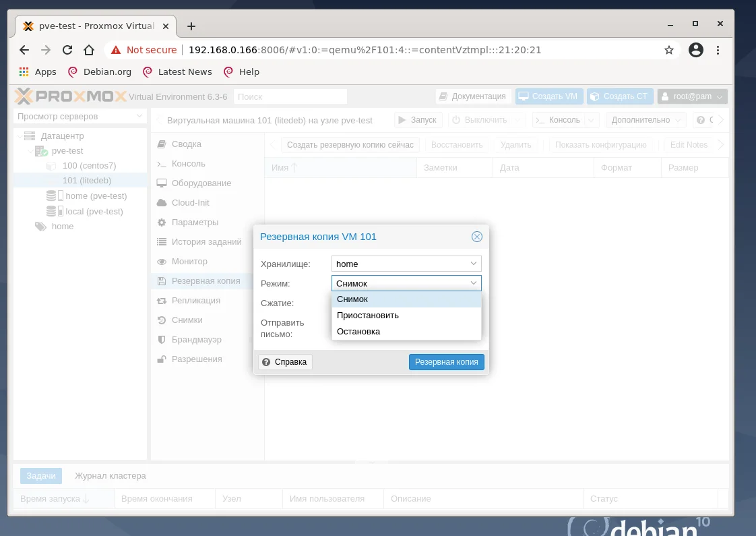Select Остановка from the mode list
This screenshot has height=536, width=756.
358,331
